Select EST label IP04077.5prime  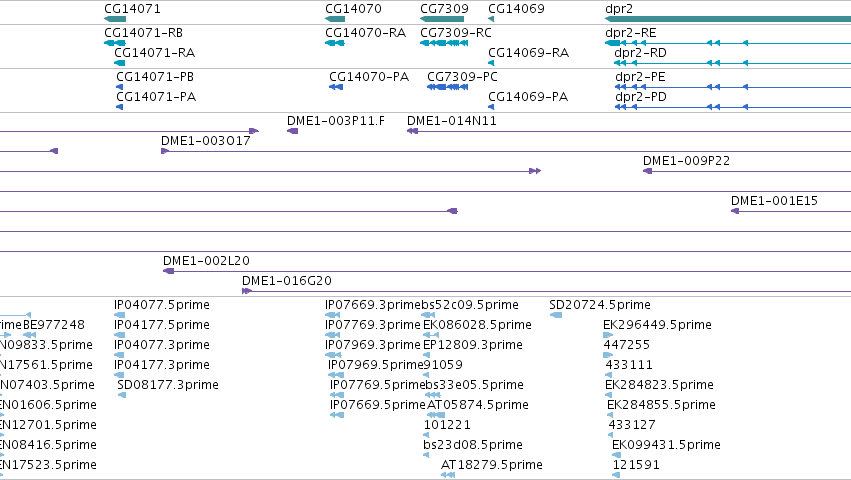[x=162, y=305]
